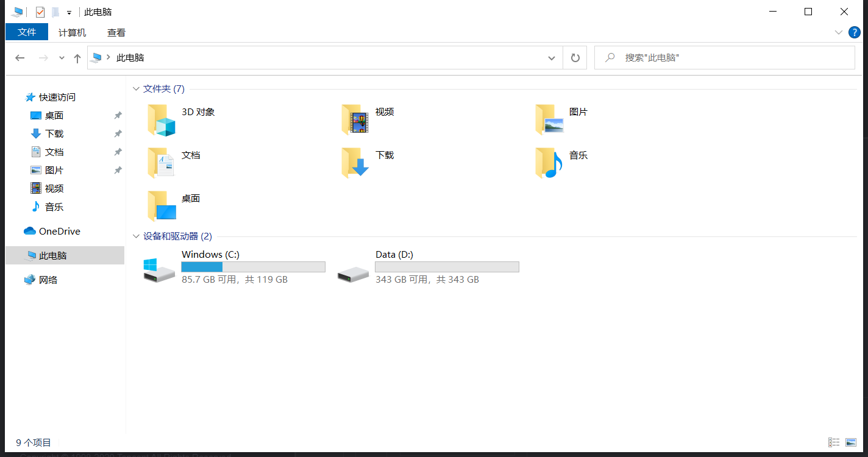Unpin 桌面 using its pin icon
Image resolution: width=868 pixels, height=457 pixels.
[x=118, y=115]
